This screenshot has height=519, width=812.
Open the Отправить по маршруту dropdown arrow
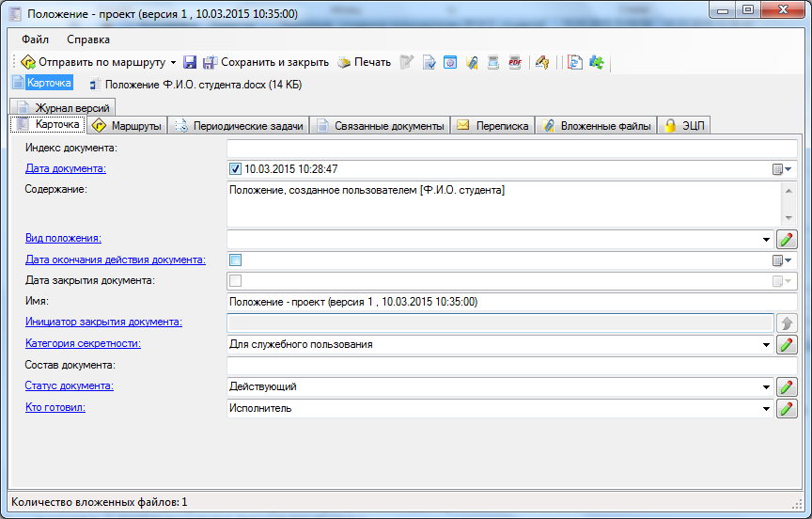(173, 63)
